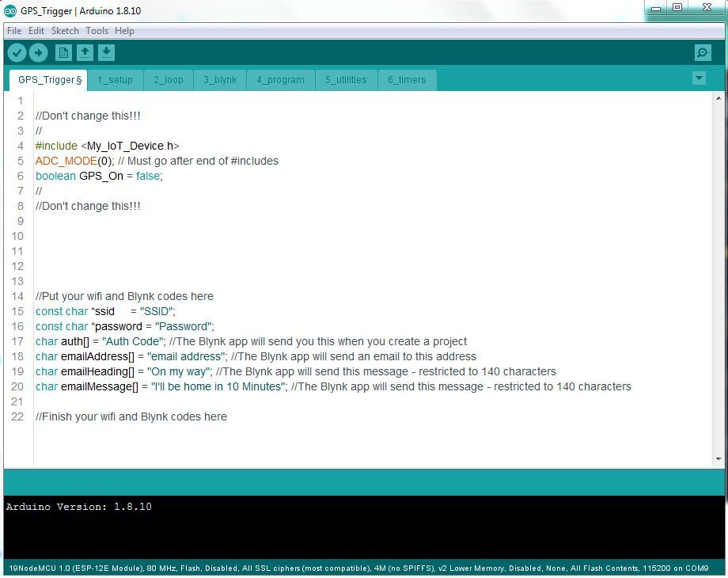728x578 pixels.
Task: Click the "Auth Code" string on line 17
Action: (132, 341)
